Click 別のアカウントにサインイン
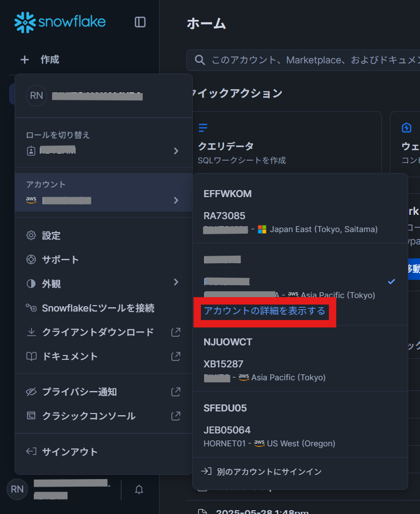This screenshot has height=514, width=420. (269, 472)
